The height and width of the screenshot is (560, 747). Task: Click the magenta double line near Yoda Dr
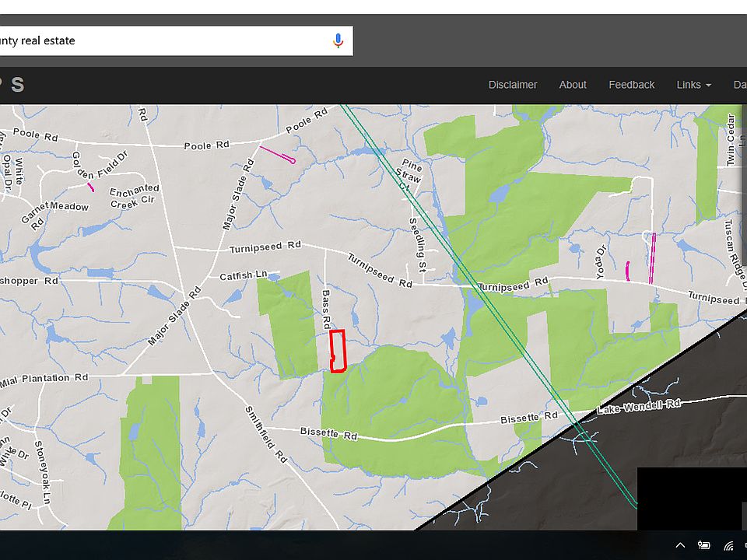tap(652, 257)
